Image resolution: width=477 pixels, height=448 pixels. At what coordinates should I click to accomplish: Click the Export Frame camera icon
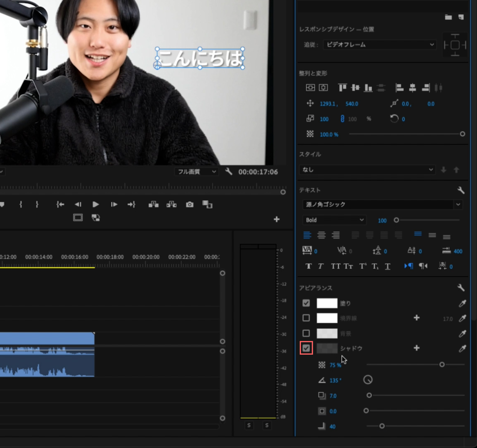point(190,205)
